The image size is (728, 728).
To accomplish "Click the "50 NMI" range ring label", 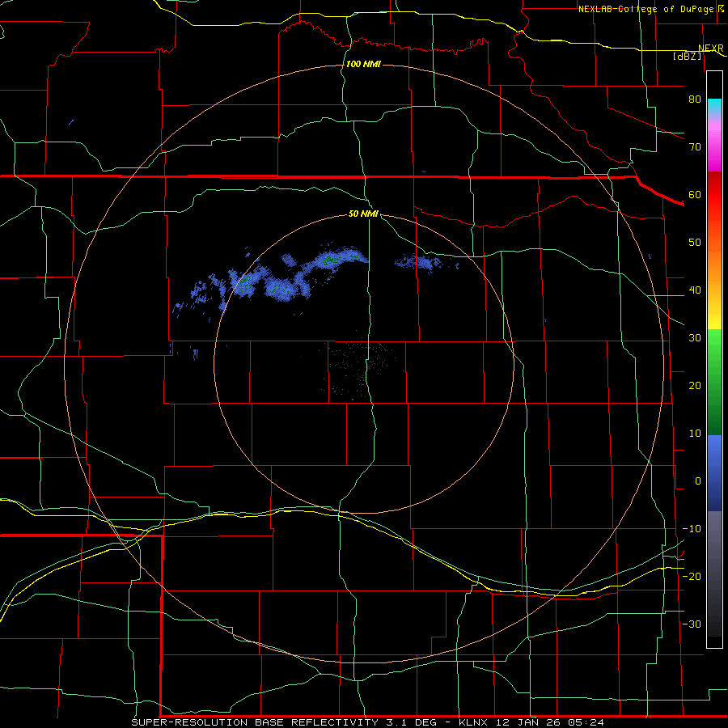I will pyautogui.click(x=363, y=214).
